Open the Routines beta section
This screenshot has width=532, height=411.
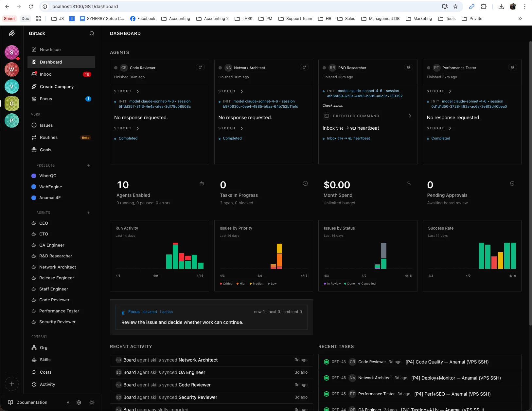(48, 137)
